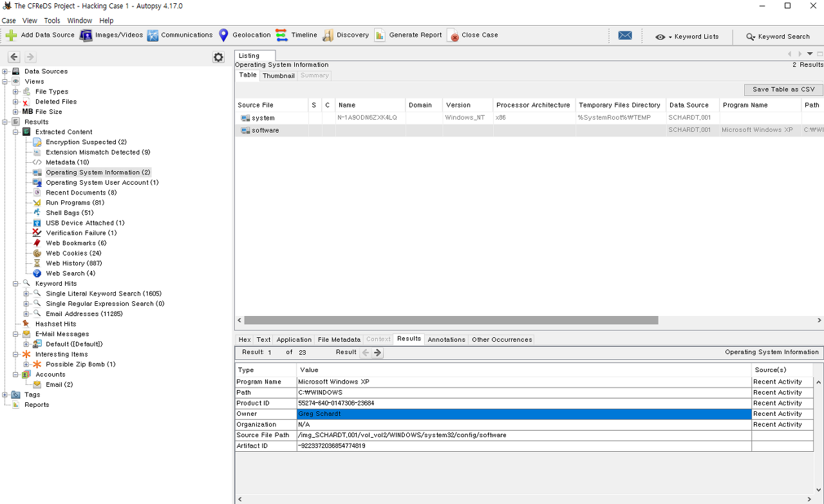Switch to the Other Occurrences tab
The height and width of the screenshot is (504, 824).
[x=502, y=340]
